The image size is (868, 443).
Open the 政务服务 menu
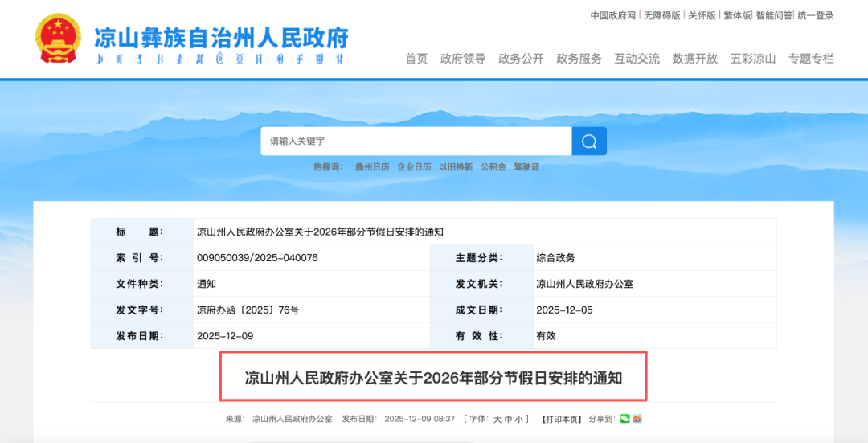[579, 59]
